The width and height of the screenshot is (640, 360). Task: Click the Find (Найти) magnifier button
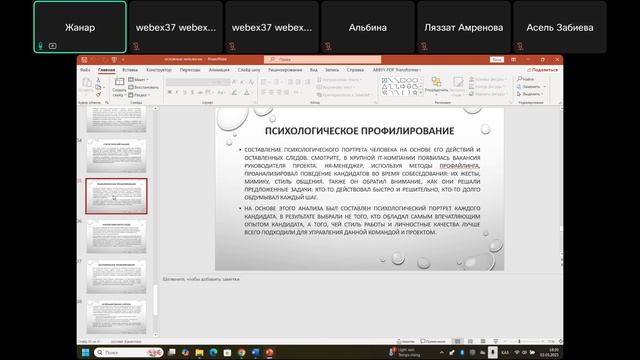(x=526, y=79)
